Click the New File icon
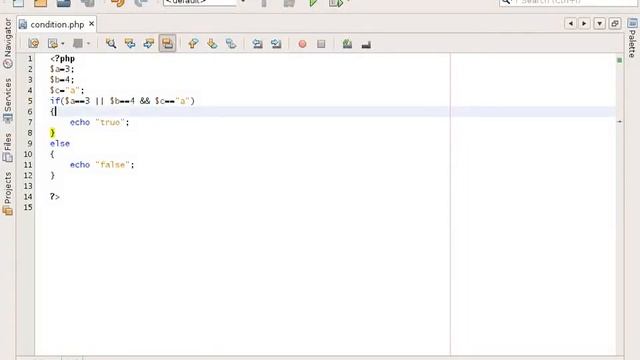 [x=18, y=3]
